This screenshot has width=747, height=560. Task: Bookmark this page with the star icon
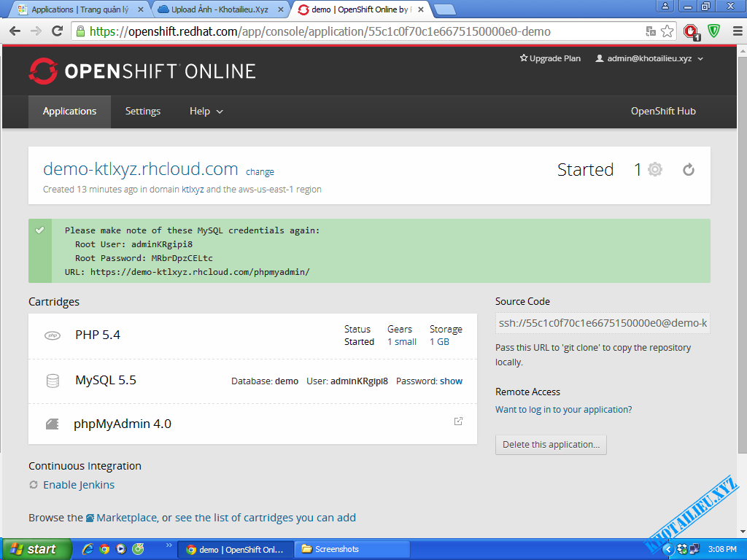tap(667, 31)
